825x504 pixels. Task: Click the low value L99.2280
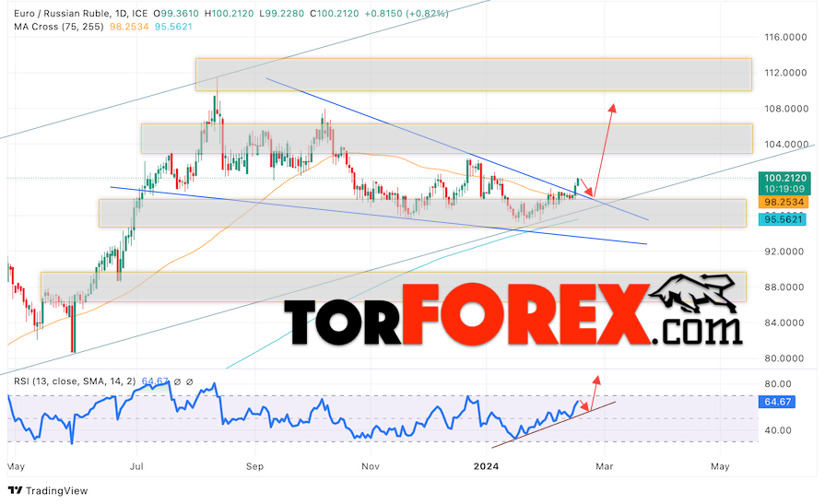[x=281, y=13]
